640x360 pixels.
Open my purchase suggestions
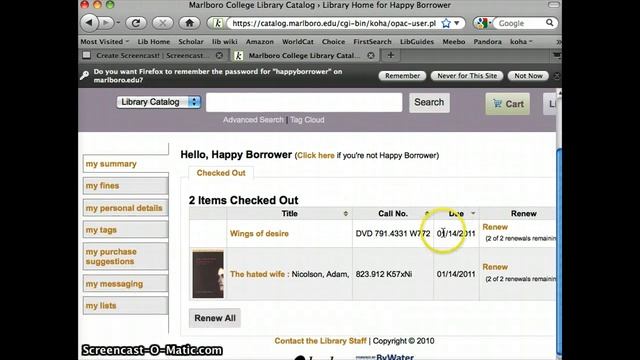pos(126,256)
